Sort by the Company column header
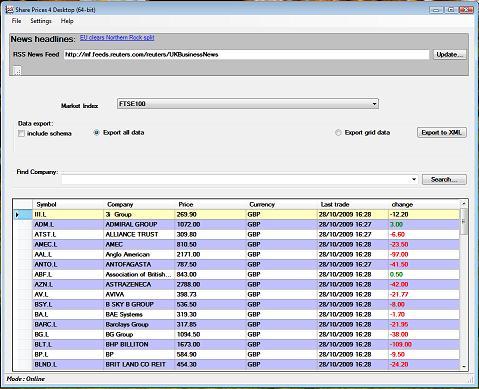 point(139,204)
